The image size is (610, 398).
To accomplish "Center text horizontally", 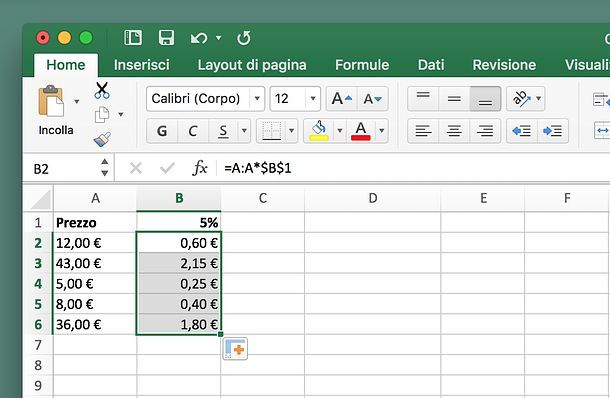I will click(x=454, y=131).
